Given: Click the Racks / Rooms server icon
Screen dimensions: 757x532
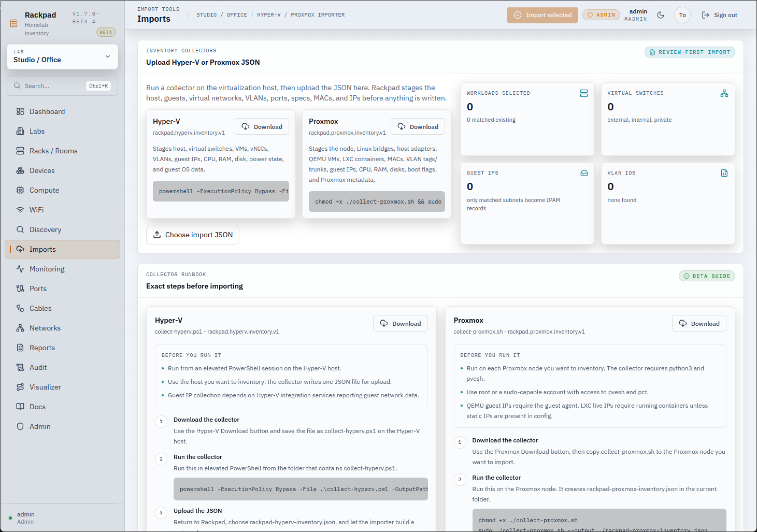Looking at the screenshot, I should tap(20, 151).
